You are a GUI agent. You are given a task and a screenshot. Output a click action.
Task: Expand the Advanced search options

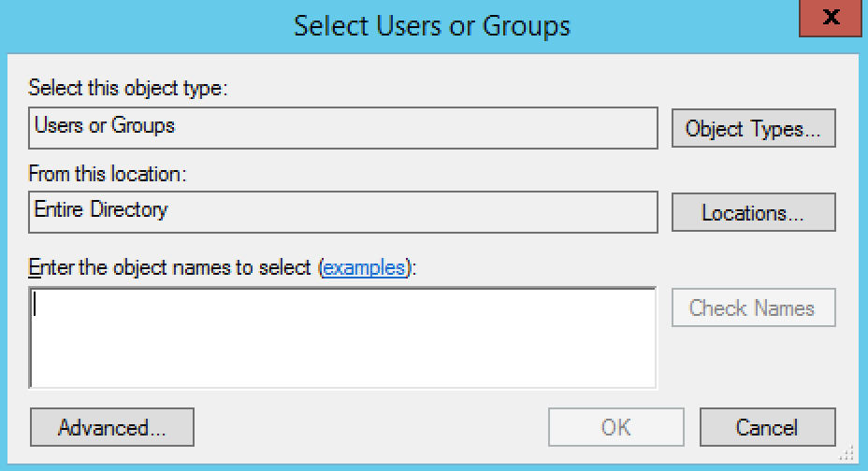click(x=112, y=428)
